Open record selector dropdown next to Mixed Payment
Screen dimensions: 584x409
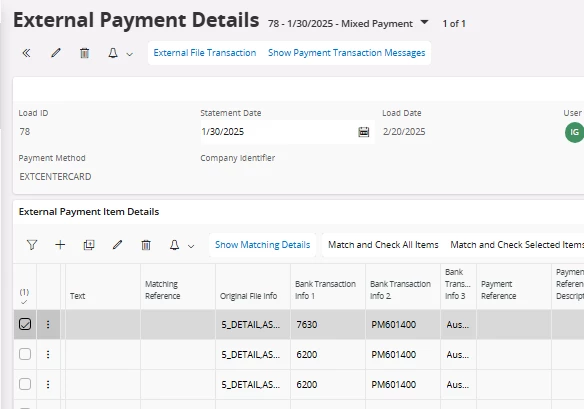pyautogui.click(x=424, y=23)
